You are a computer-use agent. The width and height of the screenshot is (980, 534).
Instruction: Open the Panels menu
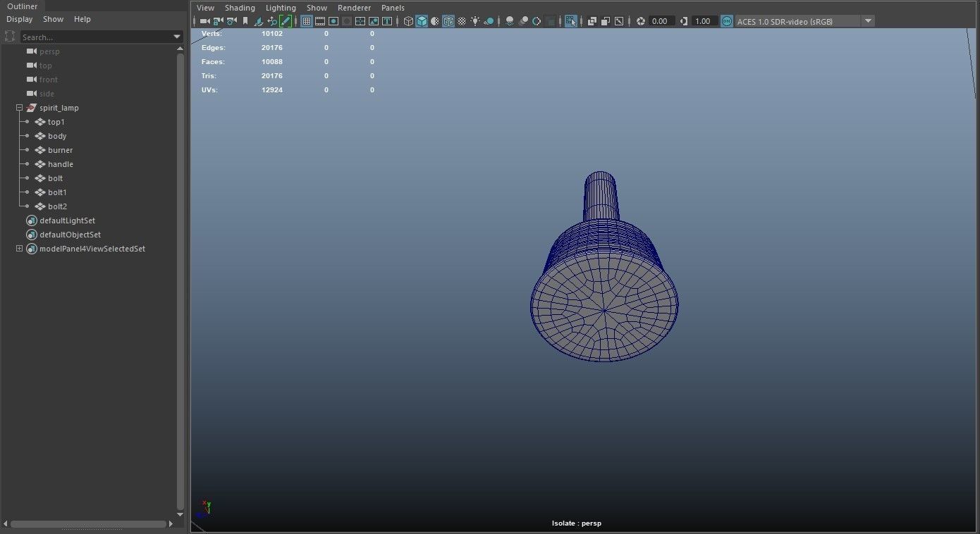pos(393,8)
